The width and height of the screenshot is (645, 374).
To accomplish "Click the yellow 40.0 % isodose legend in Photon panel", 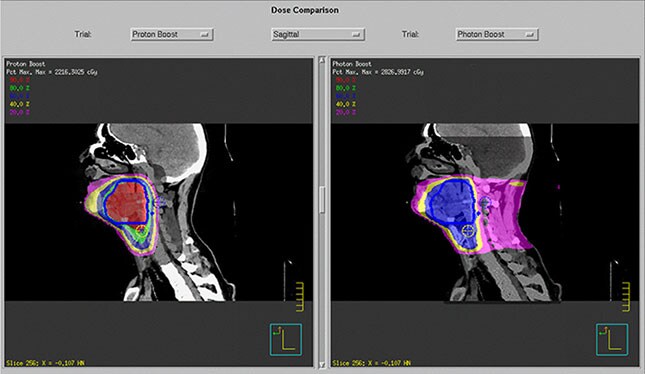I will pos(346,104).
